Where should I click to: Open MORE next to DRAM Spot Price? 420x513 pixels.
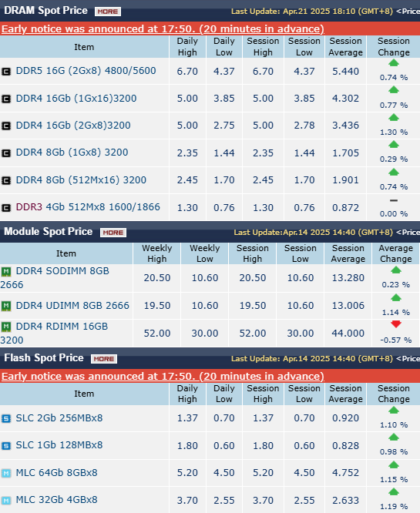coord(108,12)
